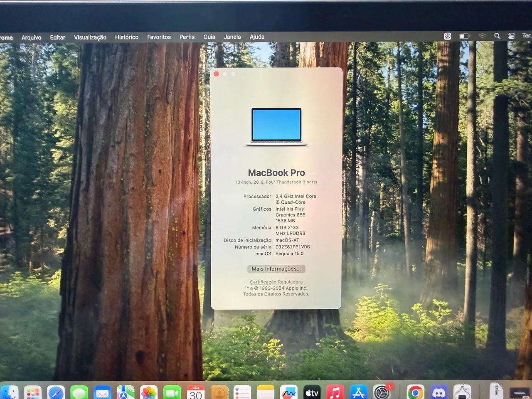Viewport: 532px width, 399px height.
Task: Close the About This Mac window
Action: [216, 74]
